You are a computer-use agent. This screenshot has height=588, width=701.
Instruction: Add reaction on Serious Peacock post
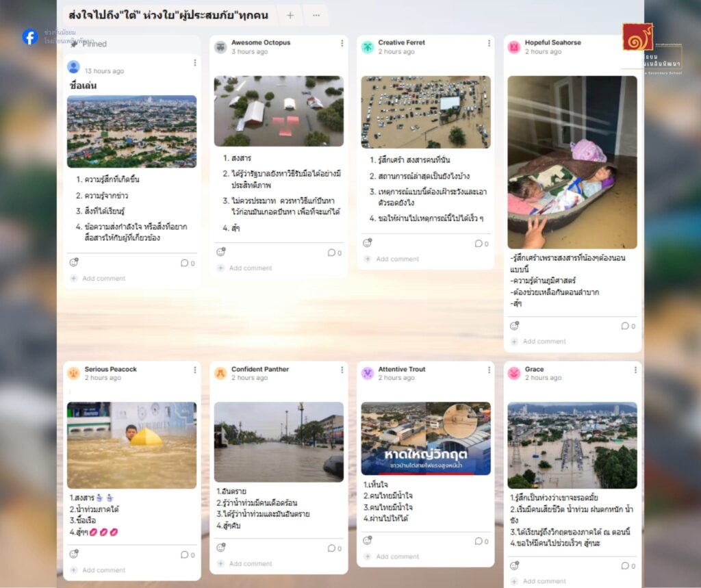click(74, 554)
